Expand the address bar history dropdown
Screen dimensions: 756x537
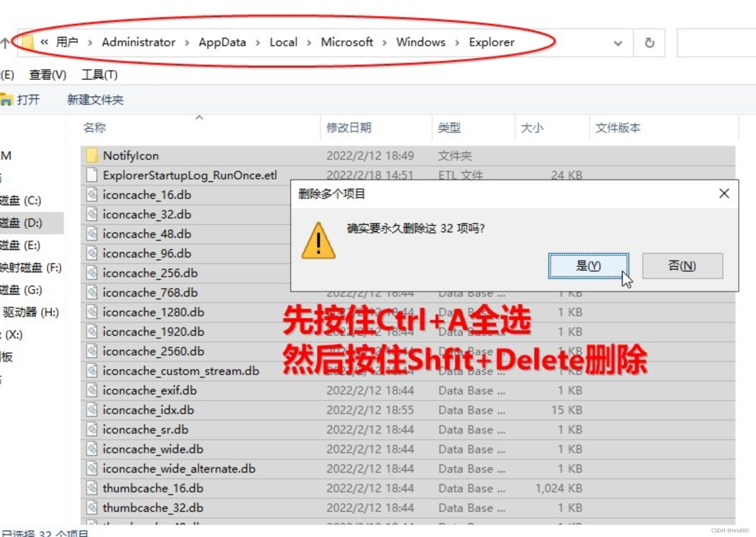click(618, 43)
